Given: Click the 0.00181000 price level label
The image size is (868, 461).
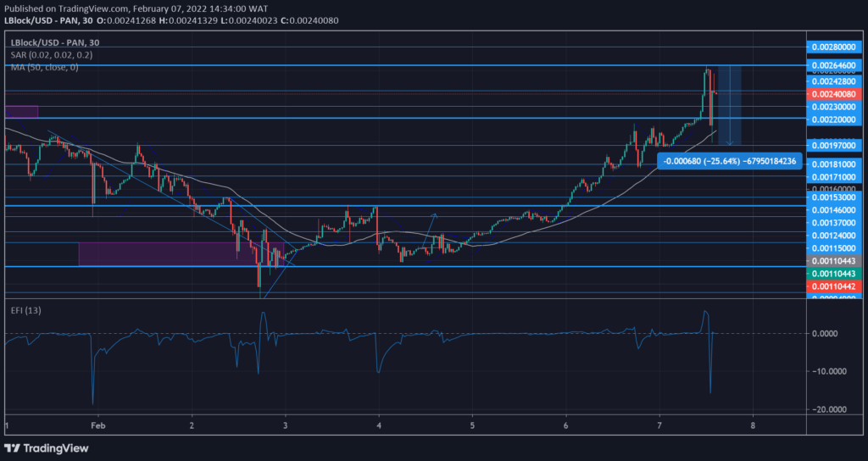Looking at the screenshot, I should (833, 164).
